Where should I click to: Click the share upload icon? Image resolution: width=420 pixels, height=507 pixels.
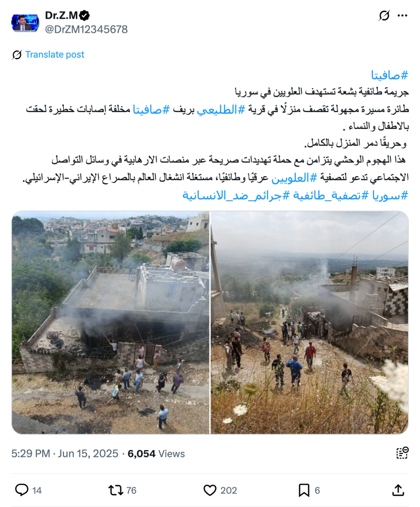398,490
